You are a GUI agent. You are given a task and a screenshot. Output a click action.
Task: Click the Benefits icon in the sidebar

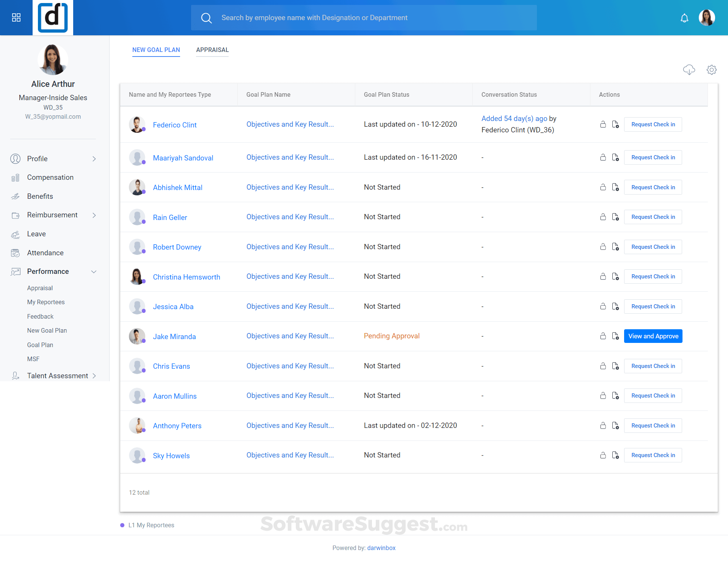[x=16, y=196]
